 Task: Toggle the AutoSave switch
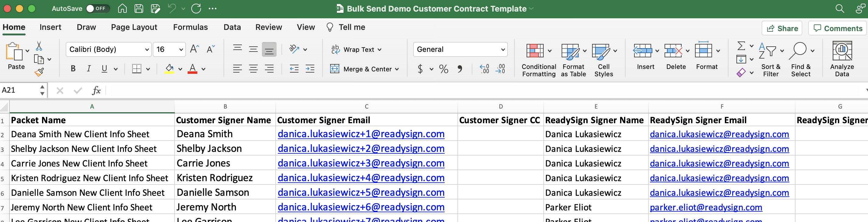point(97,9)
